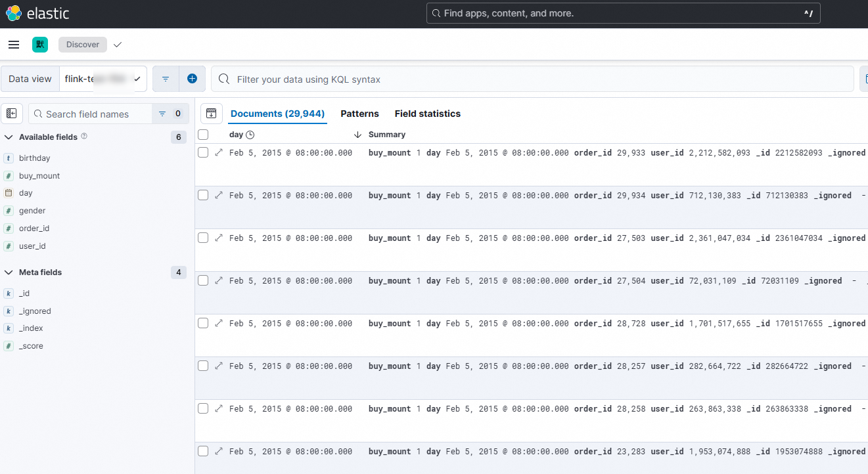Open the filter by field type dropdown
Image resolution: width=868 pixels, height=474 pixels.
pyautogui.click(x=170, y=114)
